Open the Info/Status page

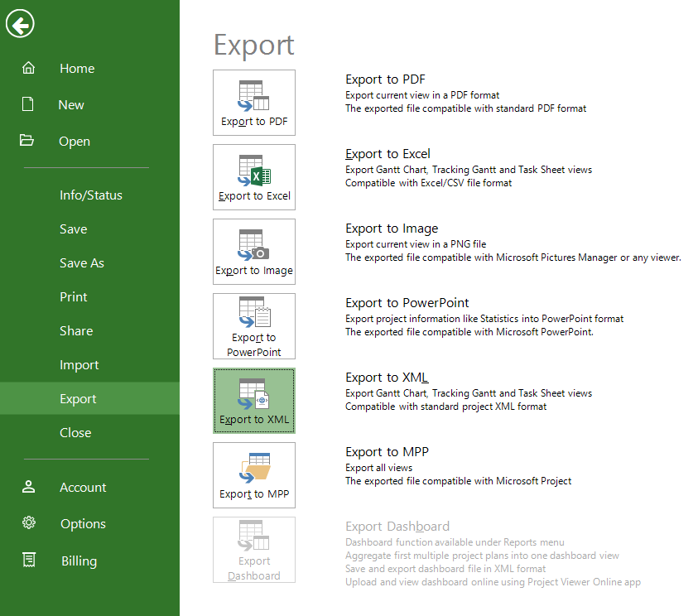(x=89, y=195)
